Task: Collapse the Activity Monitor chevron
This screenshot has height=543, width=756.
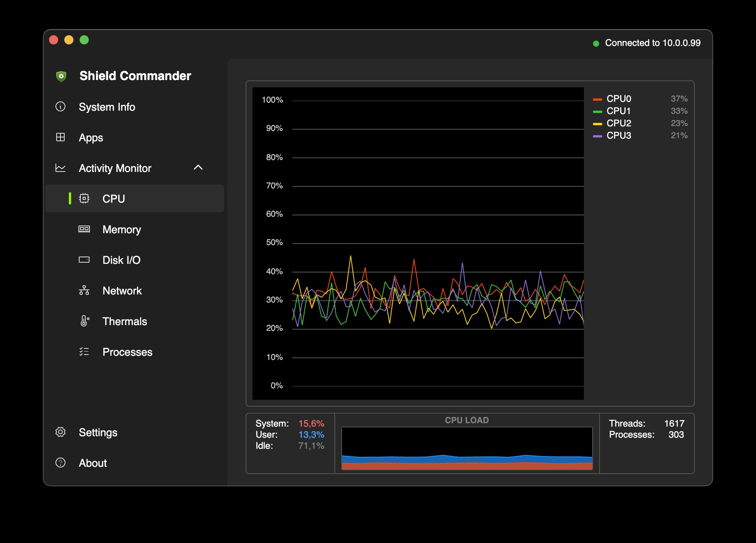Action: coord(198,167)
